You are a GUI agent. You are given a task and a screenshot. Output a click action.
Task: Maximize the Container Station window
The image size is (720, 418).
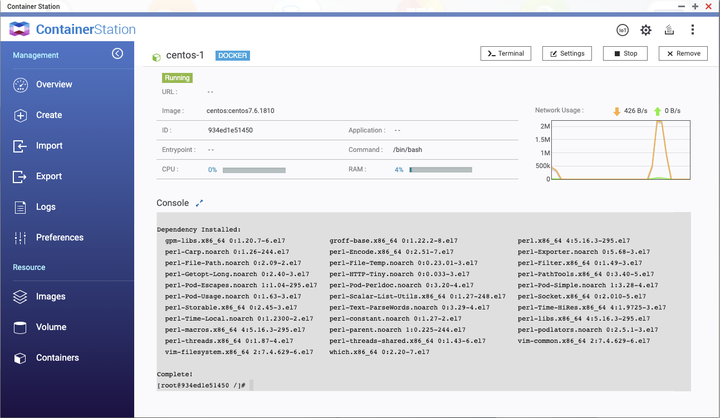click(695, 6)
